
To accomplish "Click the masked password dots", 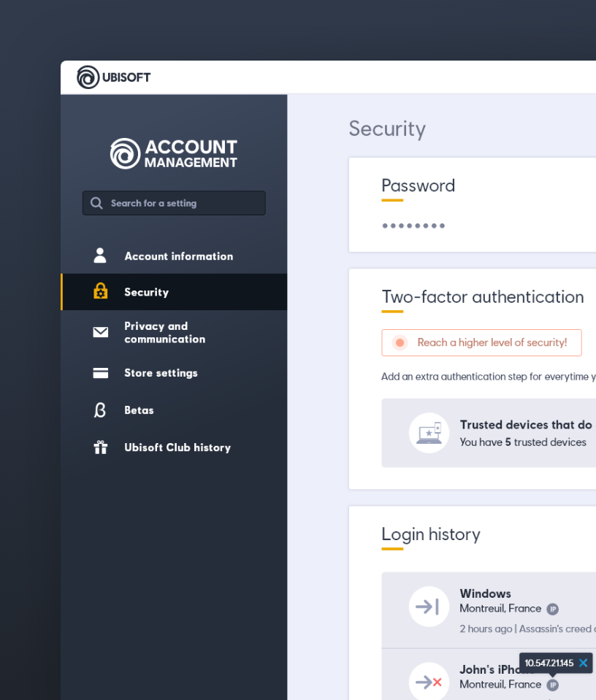I will tap(413, 226).
